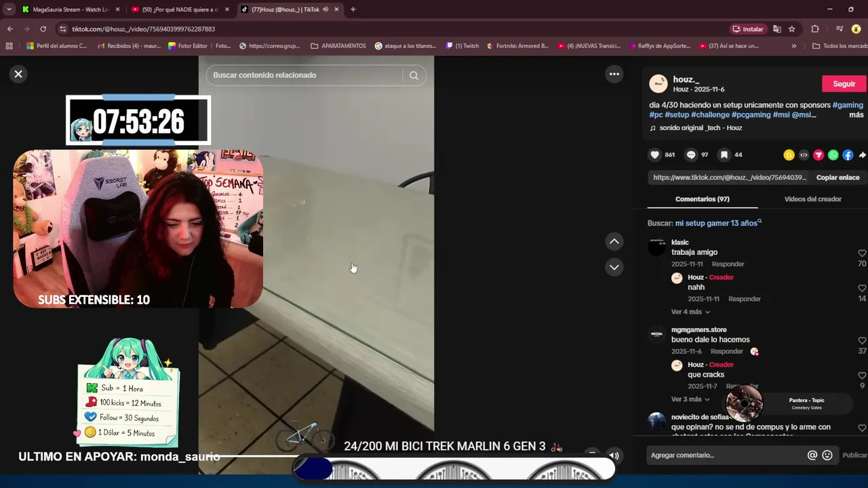The height and width of the screenshot is (488, 868).
Task: Like klasic's comment 'trabaja amigo'
Action: tap(862, 253)
